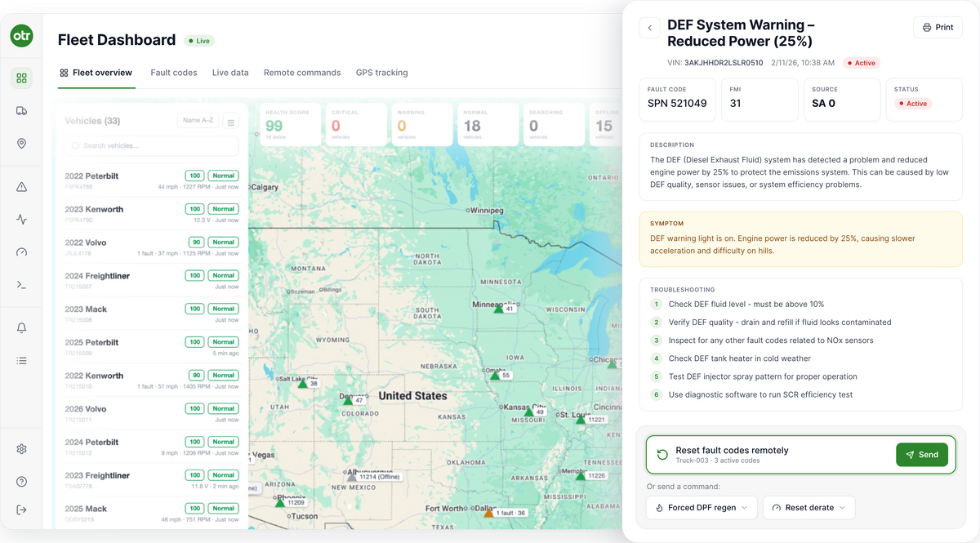
Task: Open the settings gear icon
Action: click(x=22, y=449)
